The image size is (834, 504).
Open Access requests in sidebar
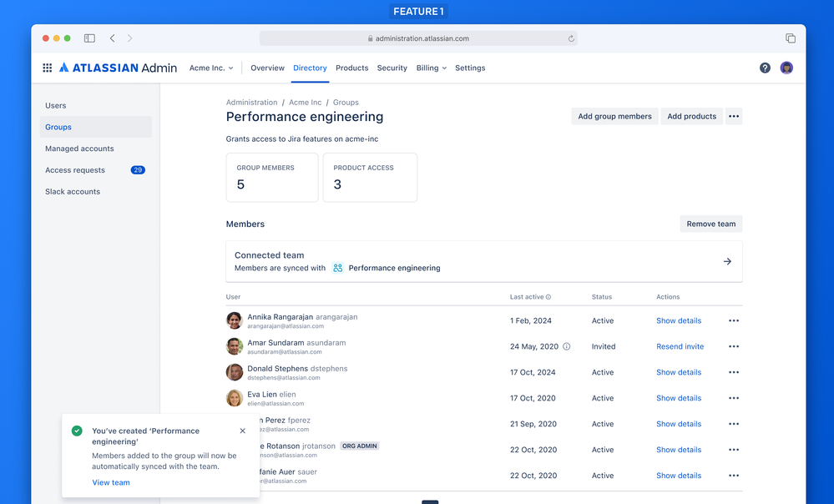pyautogui.click(x=96, y=170)
